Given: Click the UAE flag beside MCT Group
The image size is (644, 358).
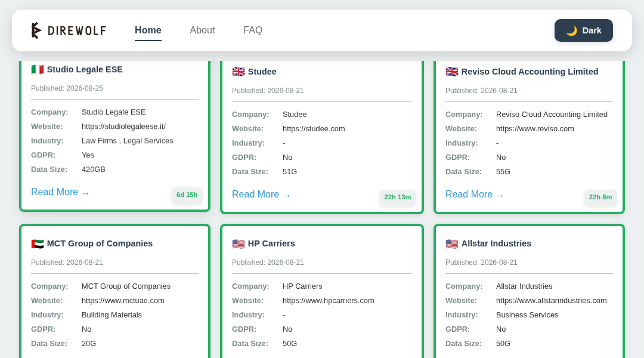Looking at the screenshot, I should point(38,243).
